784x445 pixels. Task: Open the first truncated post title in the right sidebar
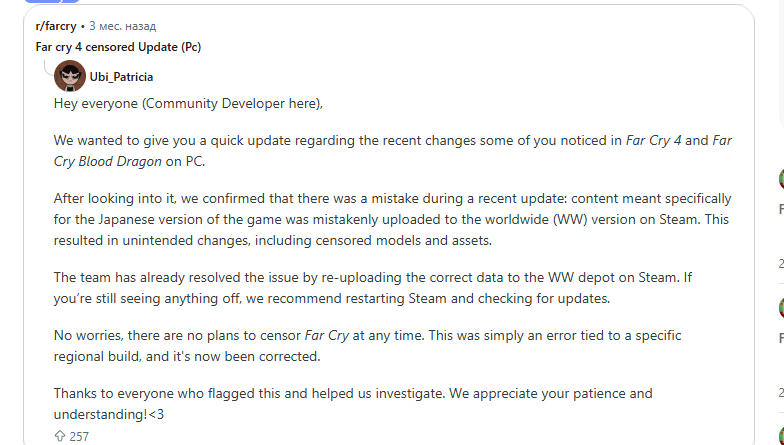click(x=781, y=208)
